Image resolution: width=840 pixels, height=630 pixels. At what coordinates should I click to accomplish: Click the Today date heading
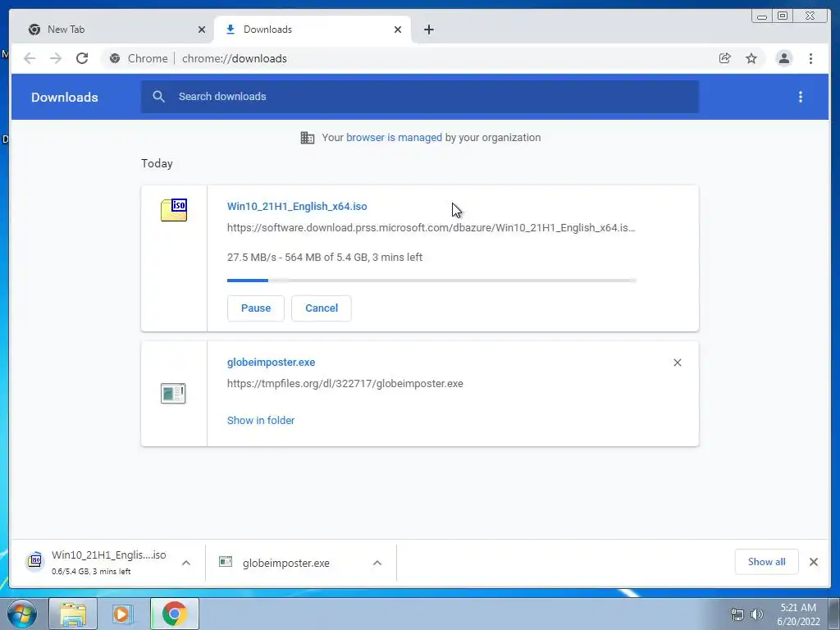157,163
